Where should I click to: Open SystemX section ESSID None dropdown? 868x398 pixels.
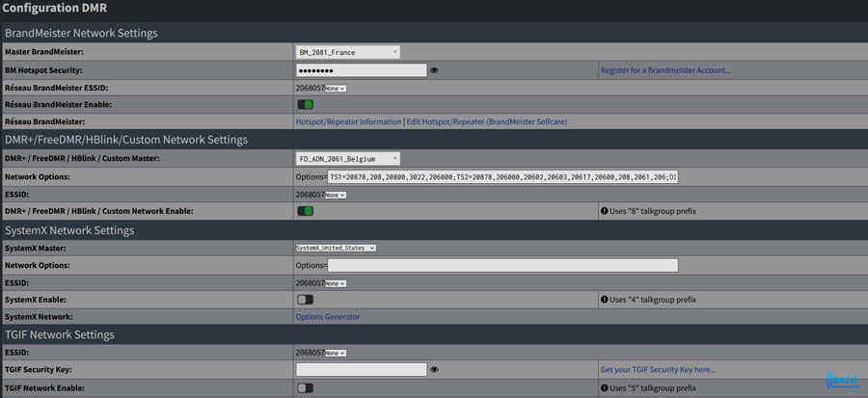pos(336,283)
